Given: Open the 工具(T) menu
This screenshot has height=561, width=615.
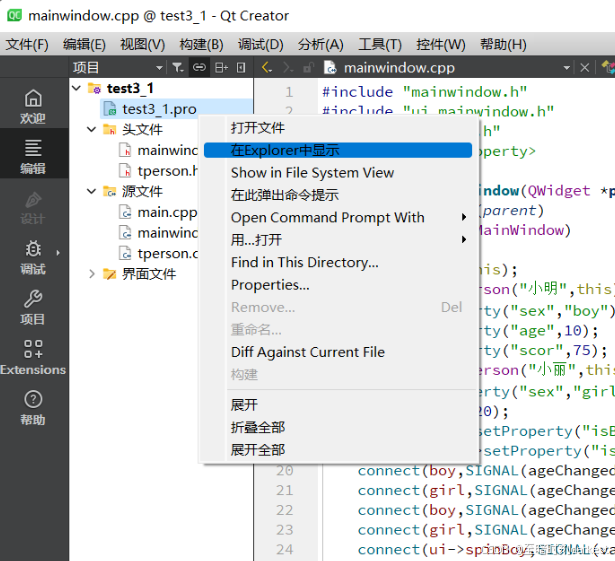Looking at the screenshot, I should (x=380, y=44).
